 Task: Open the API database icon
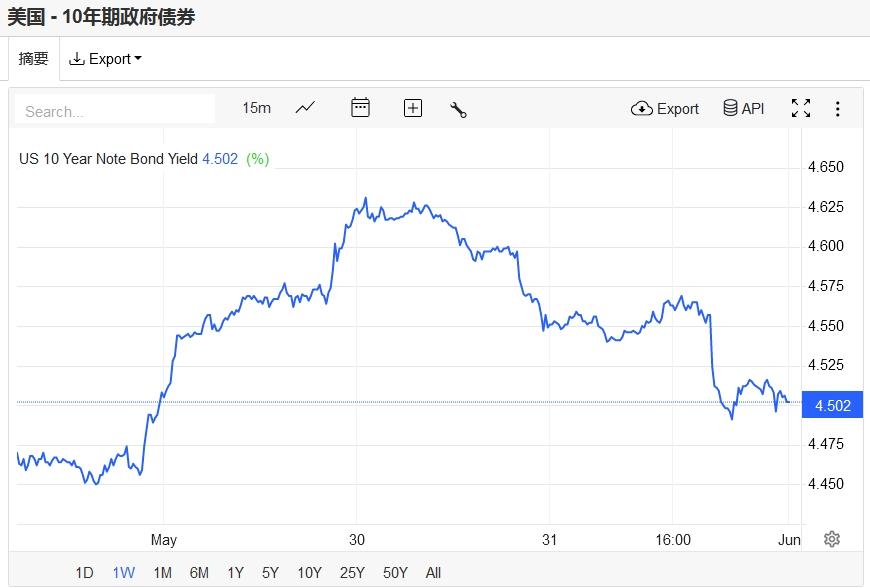click(743, 108)
